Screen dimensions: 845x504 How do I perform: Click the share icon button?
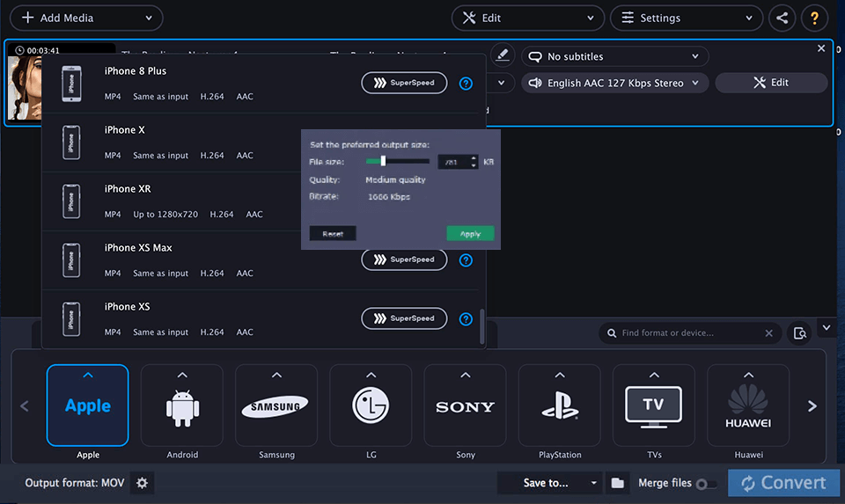pos(782,18)
